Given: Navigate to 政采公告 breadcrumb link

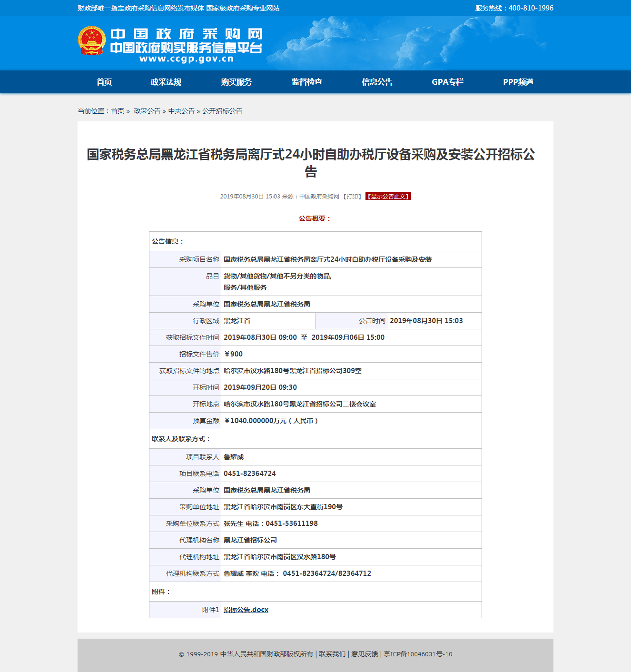Looking at the screenshot, I should coord(147,111).
